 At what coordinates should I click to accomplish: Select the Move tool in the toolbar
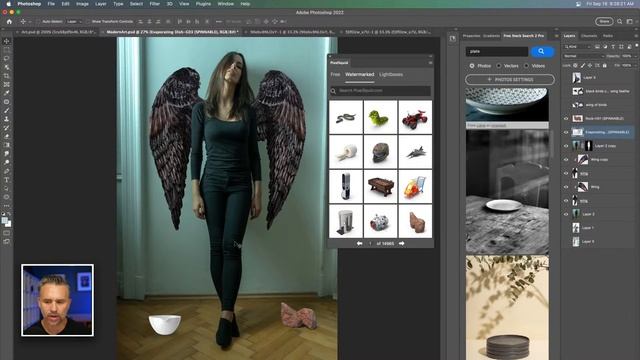(7, 41)
